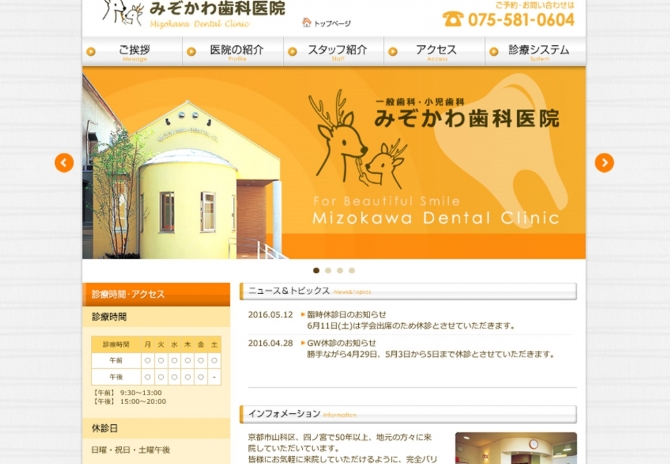Click the news date 2016.05.12
Screen dimensions: 670x464
(270, 315)
